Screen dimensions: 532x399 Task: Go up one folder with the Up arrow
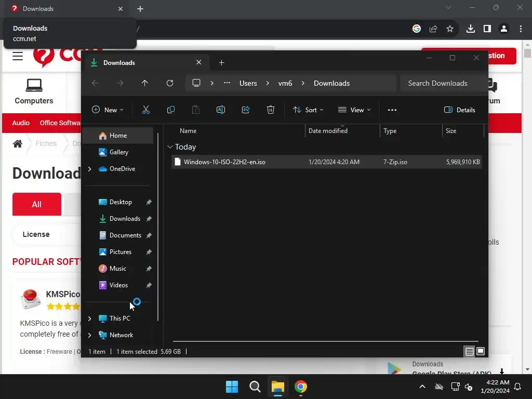tap(145, 83)
